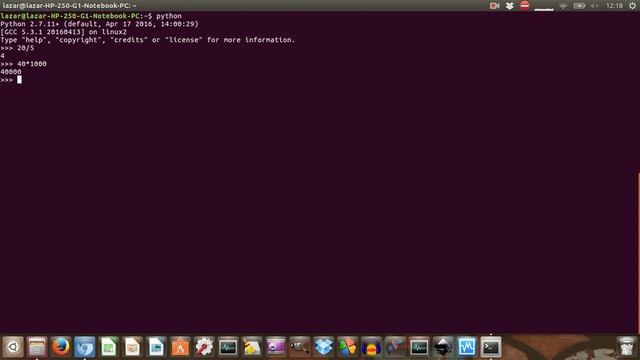The width and height of the screenshot is (640, 360).
Task: Click the 'python' command on prompt line
Action: tap(169, 16)
